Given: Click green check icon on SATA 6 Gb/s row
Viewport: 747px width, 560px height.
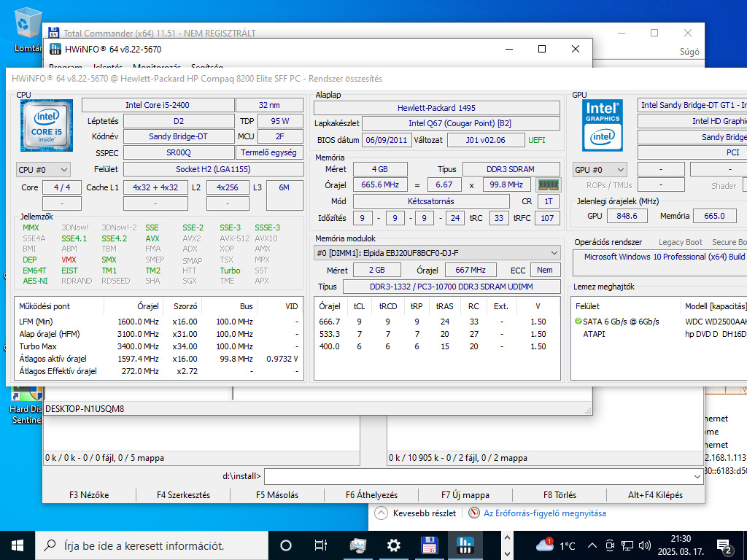Looking at the screenshot, I should click(578, 322).
